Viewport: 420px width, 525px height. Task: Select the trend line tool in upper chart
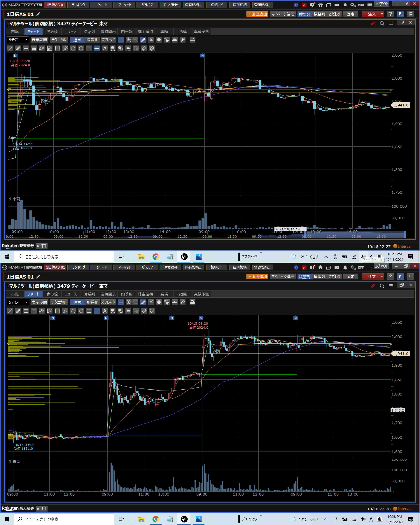10,48
